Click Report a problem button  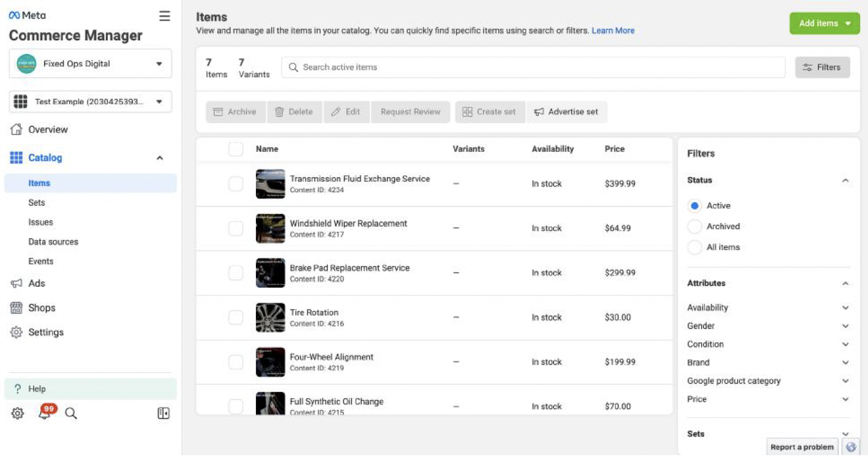(x=802, y=447)
